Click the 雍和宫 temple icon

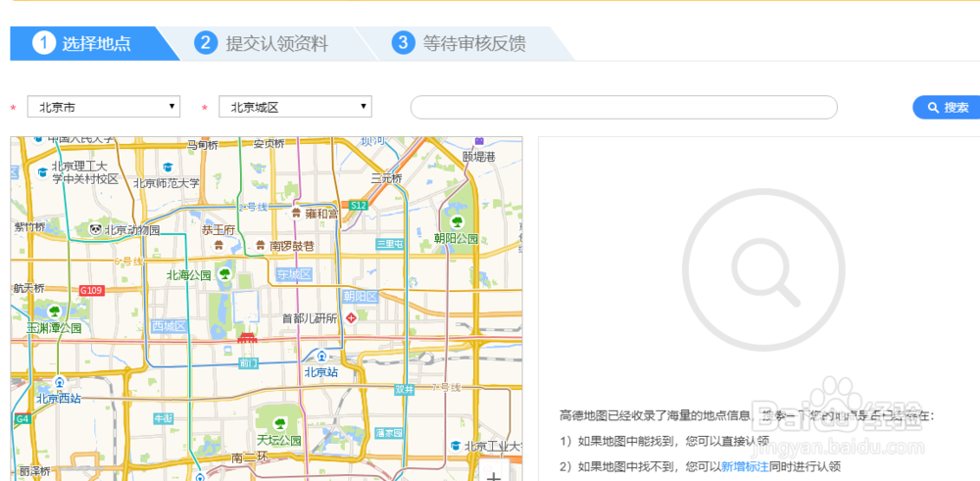(297, 213)
